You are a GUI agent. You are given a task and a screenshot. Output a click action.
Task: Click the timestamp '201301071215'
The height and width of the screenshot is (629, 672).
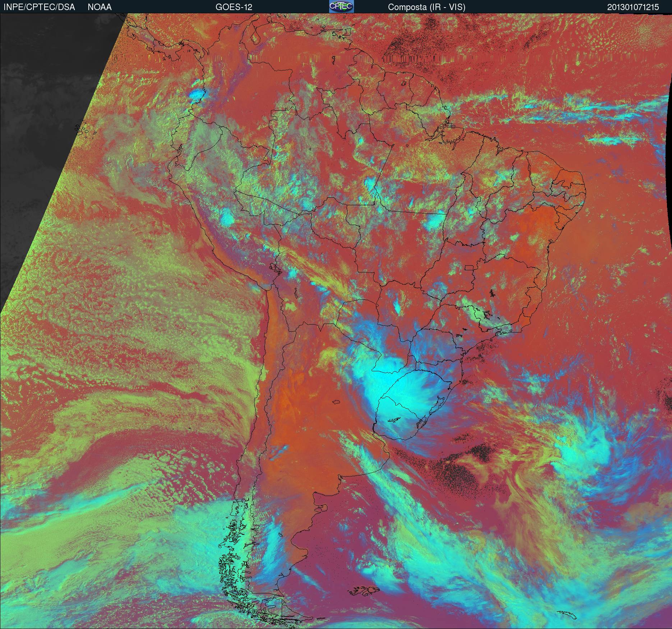(x=633, y=7)
